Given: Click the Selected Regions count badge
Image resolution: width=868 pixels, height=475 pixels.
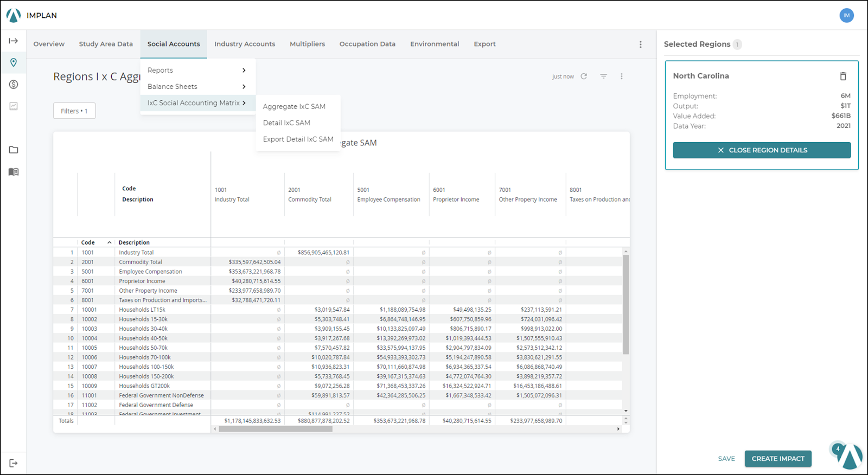Looking at the screenshot, I should (737, 44).
